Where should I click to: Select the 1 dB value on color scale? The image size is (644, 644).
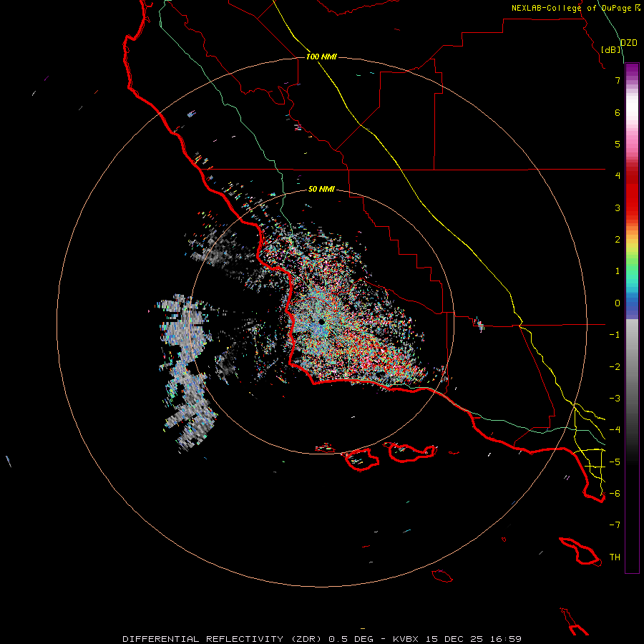tap(618, 271)
